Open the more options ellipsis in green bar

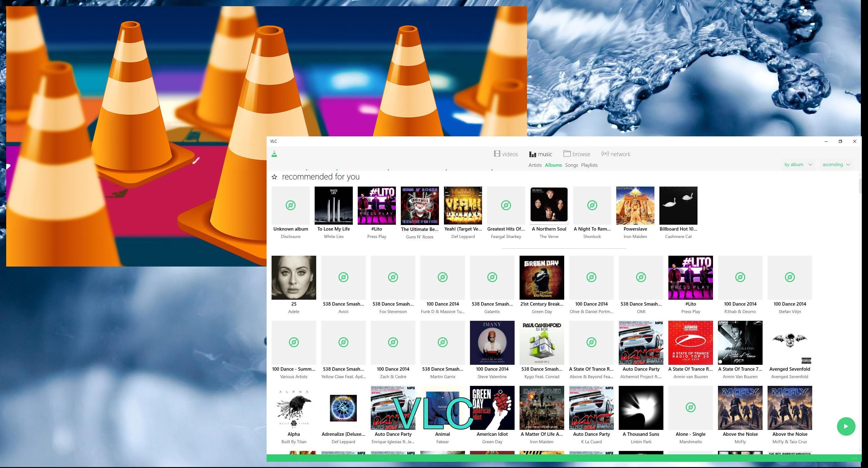click(x=854, y=458)
